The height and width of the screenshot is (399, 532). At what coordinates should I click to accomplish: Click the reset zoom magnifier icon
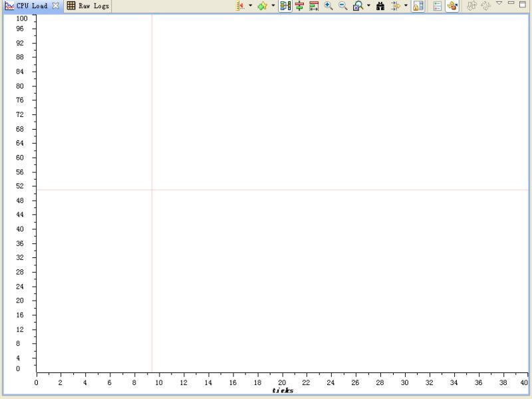358,6
